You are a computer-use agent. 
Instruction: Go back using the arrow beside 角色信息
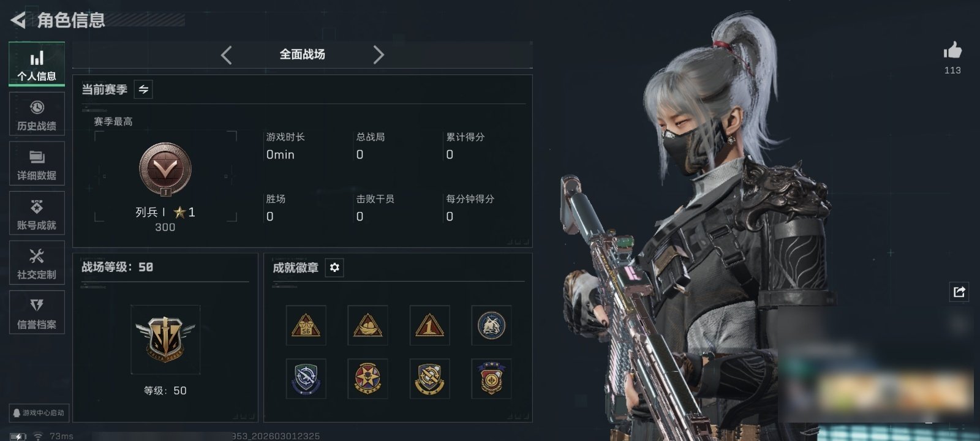tap(18, 20)
